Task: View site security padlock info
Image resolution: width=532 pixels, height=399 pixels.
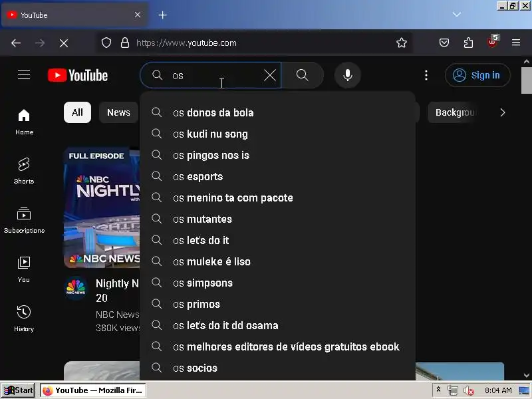Action: click(125, 43)
